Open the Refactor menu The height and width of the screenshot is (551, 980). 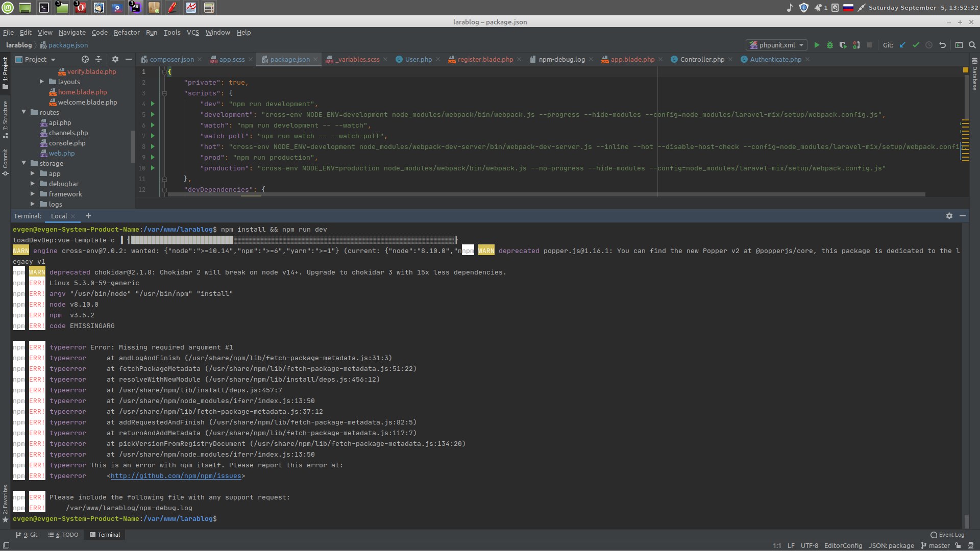(127, 32)
